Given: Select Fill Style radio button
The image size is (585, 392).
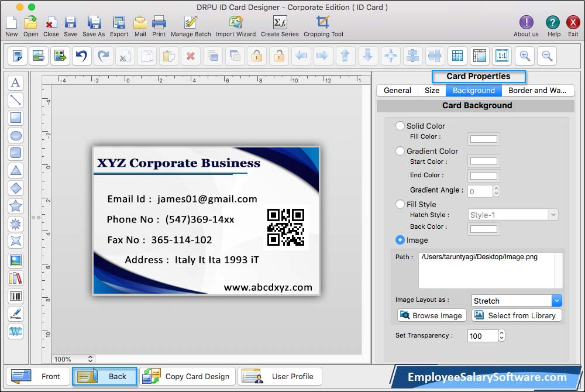Looking at the screenshot, I should pyautogui.click(x=400, y=204).
